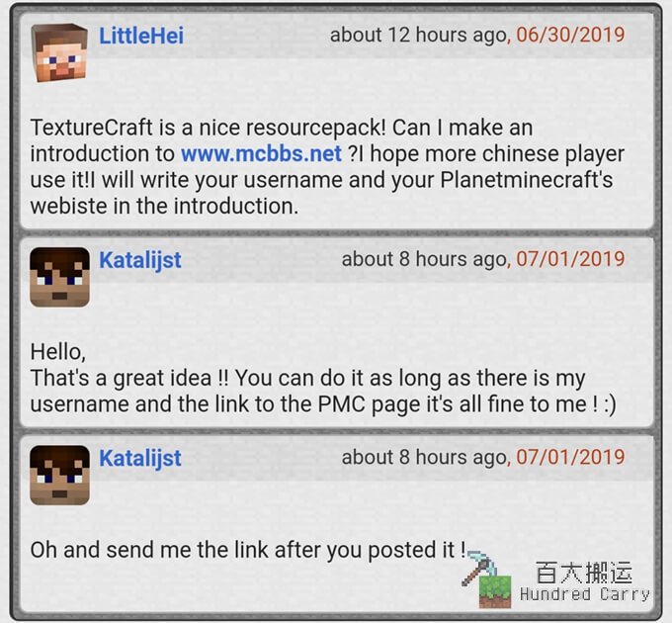Click the 'Oh and send me the link' reply
672x623 pixels.
[x=248, y=550]
